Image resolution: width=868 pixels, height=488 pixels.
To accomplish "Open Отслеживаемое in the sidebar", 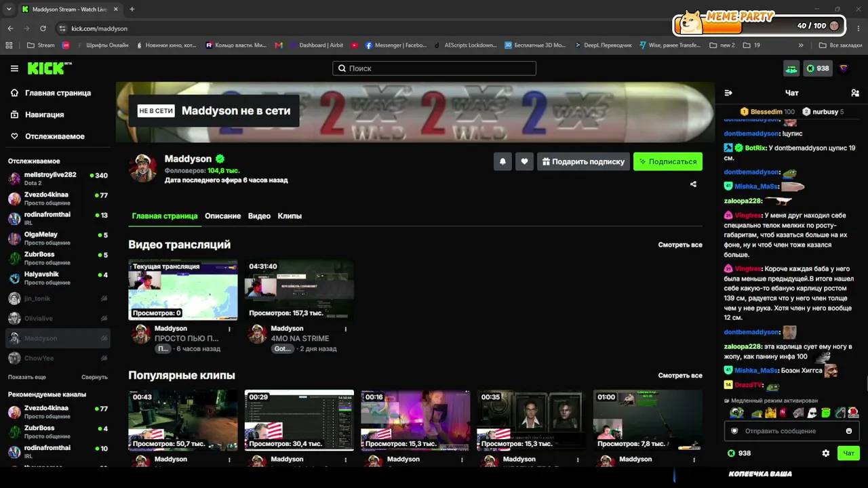I will [47, 136].
